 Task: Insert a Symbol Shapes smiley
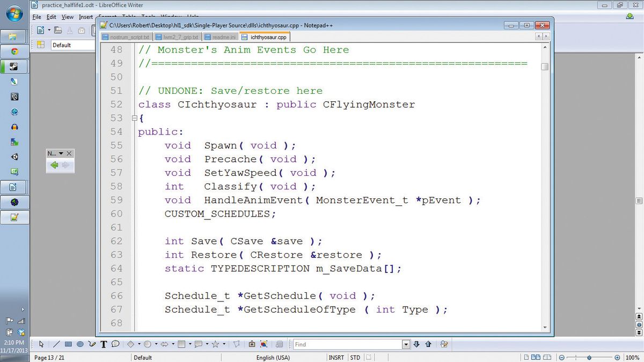(x=147, y=344)
